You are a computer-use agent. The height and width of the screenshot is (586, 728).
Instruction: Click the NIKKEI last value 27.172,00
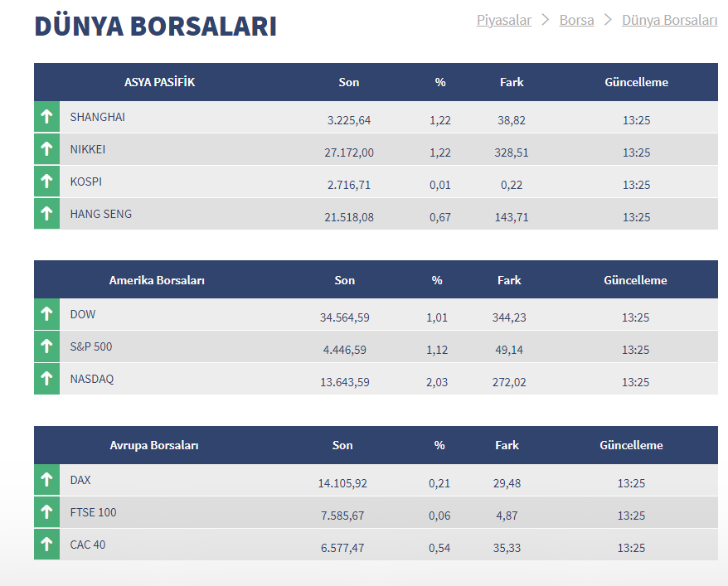coord(348,153)
